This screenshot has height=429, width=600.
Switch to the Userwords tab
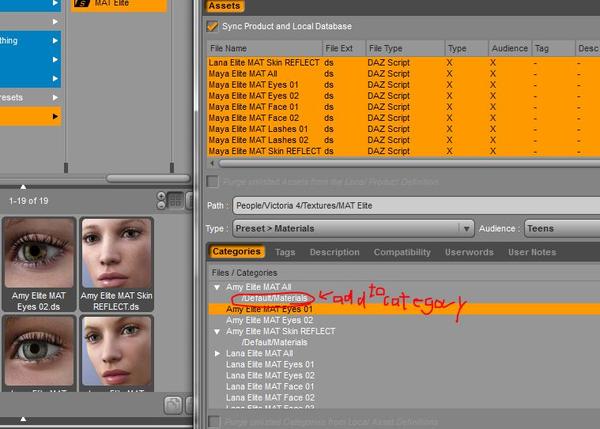[469, 252]
